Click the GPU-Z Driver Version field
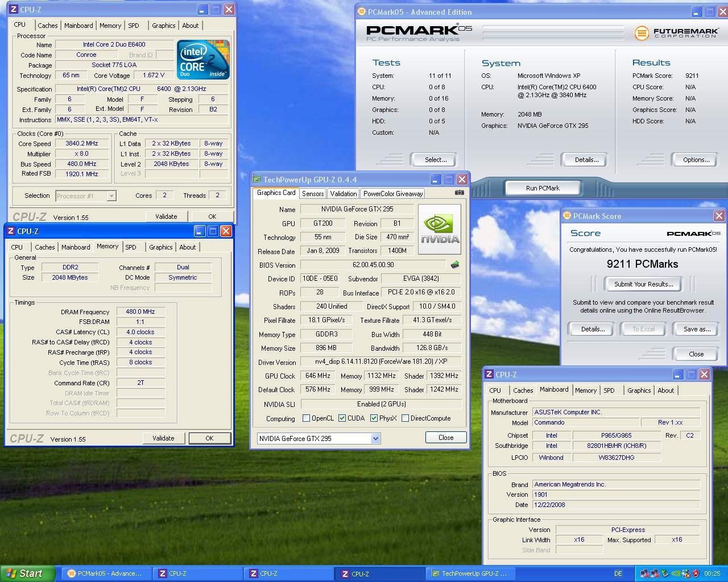Viewport: 728px width, 582px height. [x=381, y=362]
